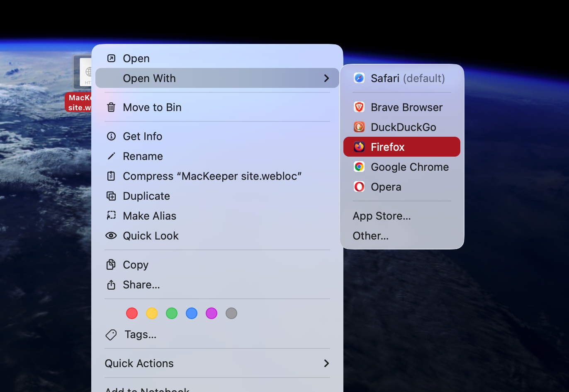Expand the Open With submenu chevron
This screenshot has height=392, width=569.
pyautogui.click(x=326, y=78)
